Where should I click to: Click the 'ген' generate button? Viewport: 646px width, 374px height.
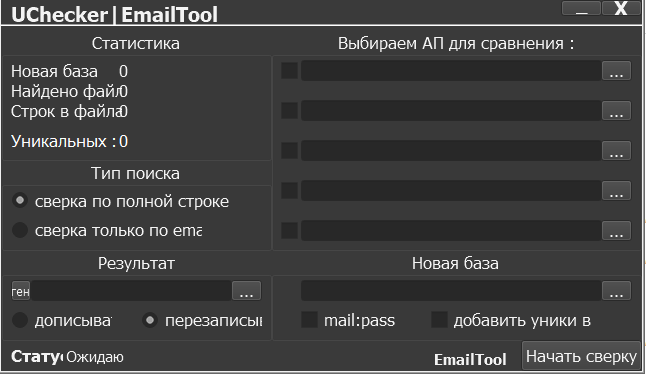(21, 291)
